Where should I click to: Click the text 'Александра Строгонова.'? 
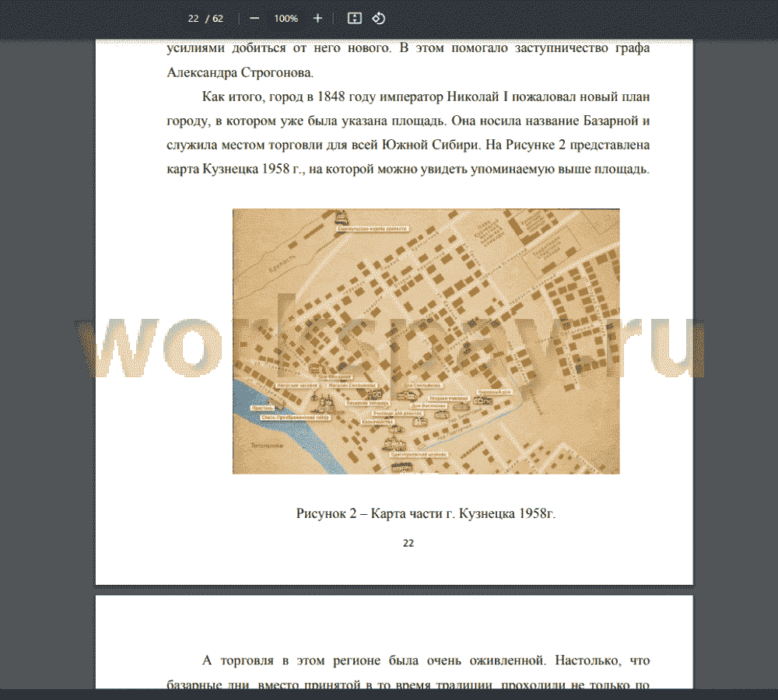(240, 73)
